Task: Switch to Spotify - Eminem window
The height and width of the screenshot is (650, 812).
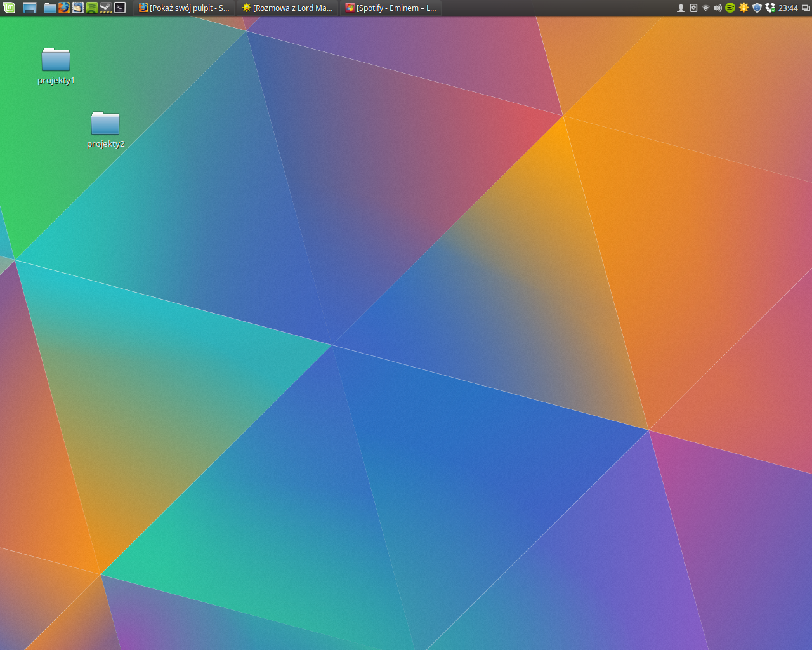Action: tap(391, 8)
